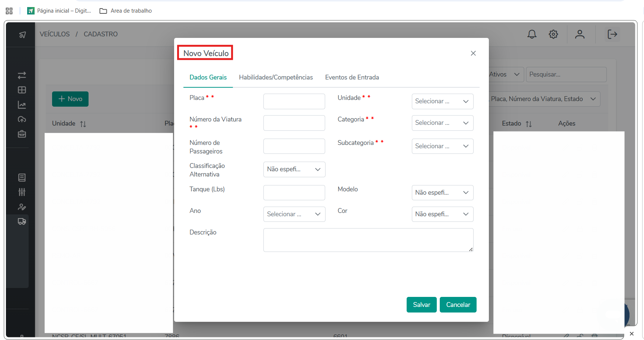Open the line chart icon in sidebar
Viewport: 644px width, 340px height.
[x=22, y=105]
